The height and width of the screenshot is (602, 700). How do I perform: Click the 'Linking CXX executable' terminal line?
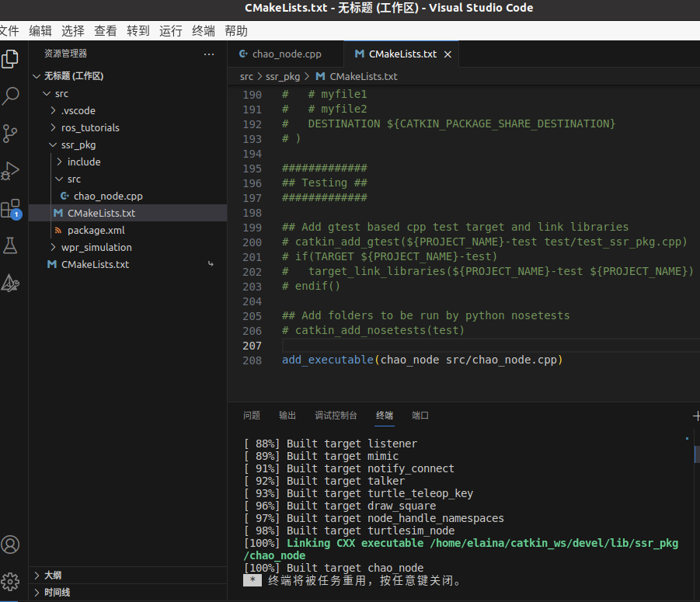461,549
